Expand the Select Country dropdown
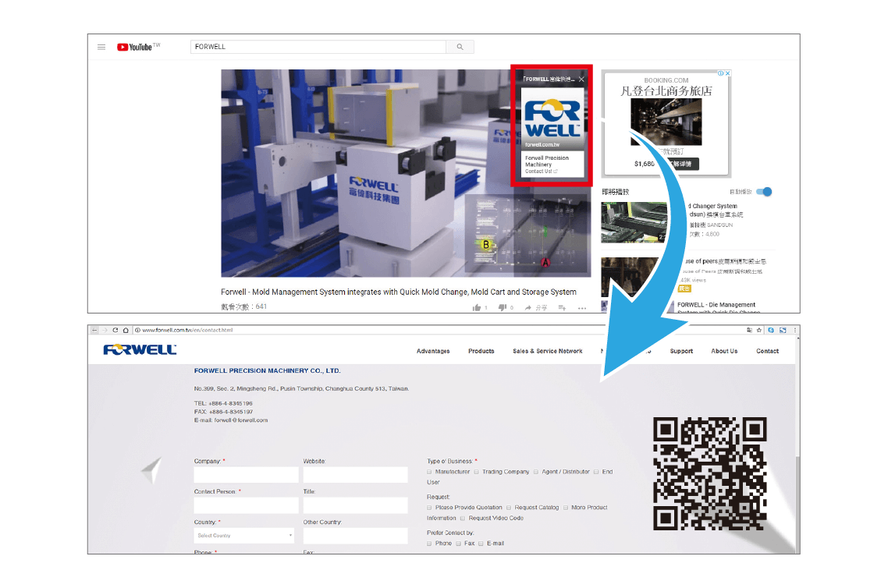 (244, 536)
